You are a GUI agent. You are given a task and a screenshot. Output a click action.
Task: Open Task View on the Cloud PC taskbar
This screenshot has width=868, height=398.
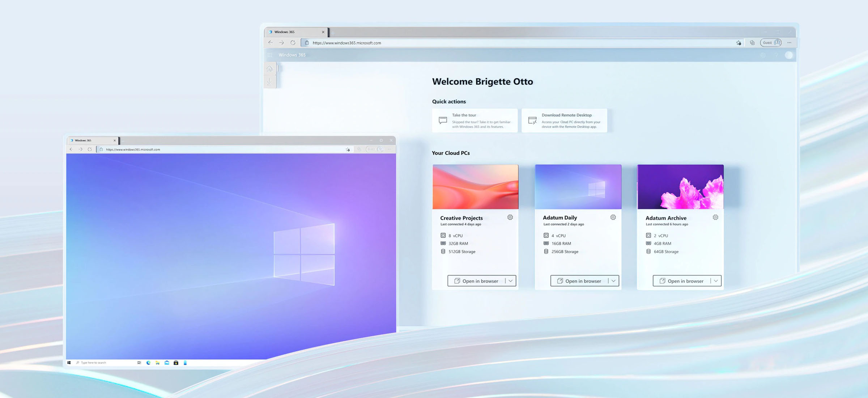click(x=139, y=363)
